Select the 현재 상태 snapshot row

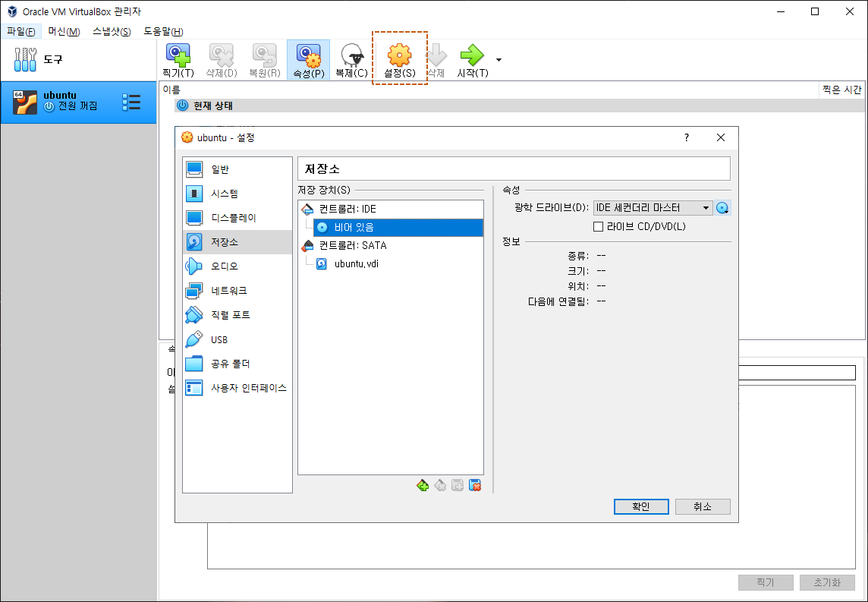[x=520, y=106]
